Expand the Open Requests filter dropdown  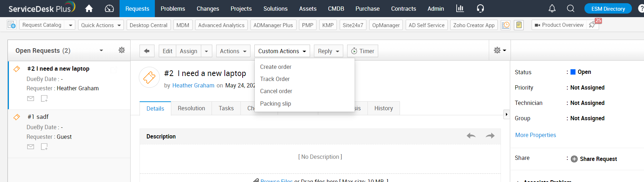101,50
